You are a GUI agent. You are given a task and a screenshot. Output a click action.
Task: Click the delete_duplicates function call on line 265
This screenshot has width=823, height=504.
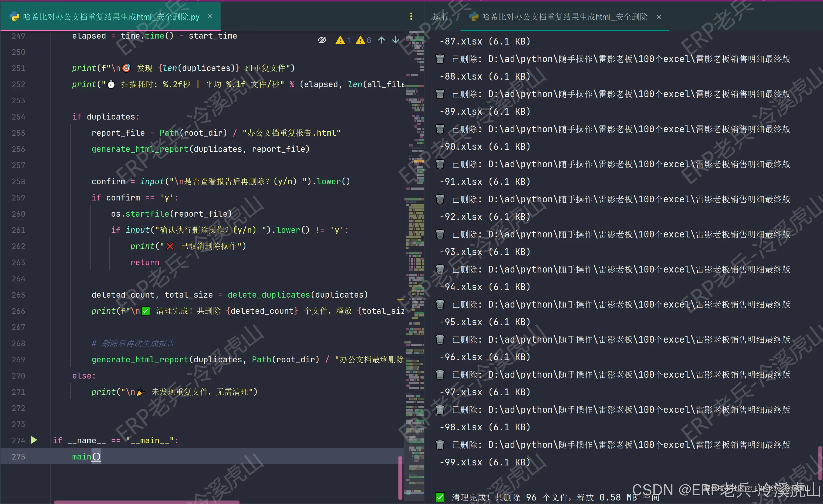(x=269, y=295)
